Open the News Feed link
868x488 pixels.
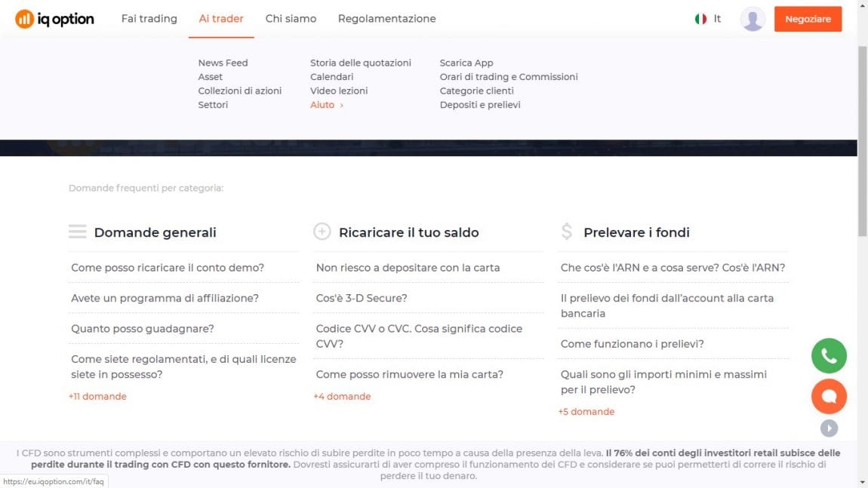tap(223, 63)
